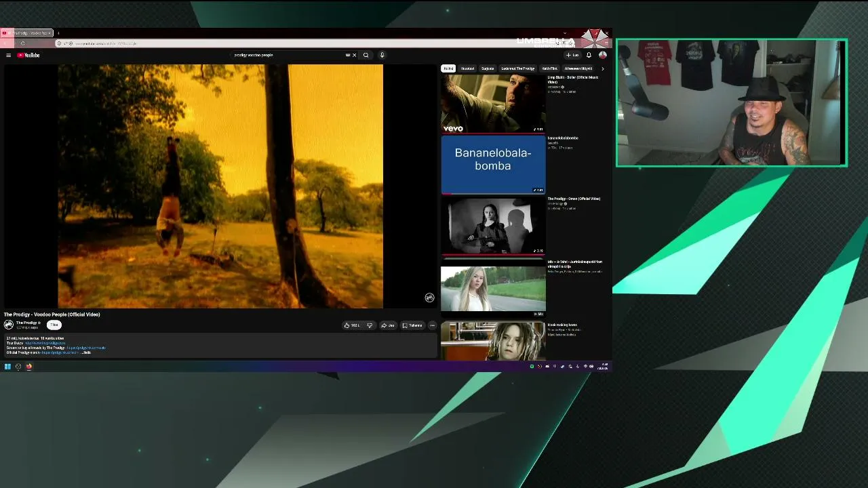Click the main Voodoo People video player
Screen dimensions: 868x488
tap(220, 186)
